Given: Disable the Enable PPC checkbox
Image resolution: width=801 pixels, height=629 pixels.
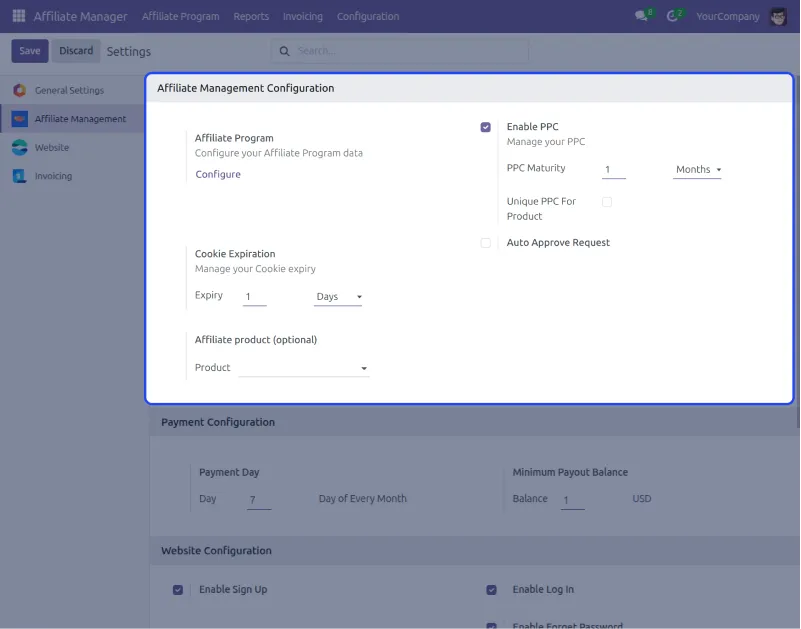Looking at the screenshot, I should point(485,126).
